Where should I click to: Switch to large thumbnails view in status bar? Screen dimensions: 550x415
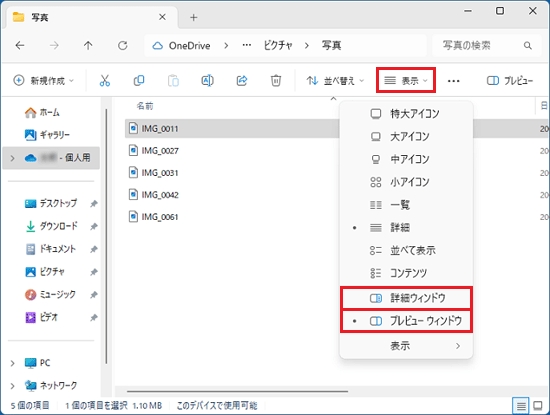click(538, 406)
